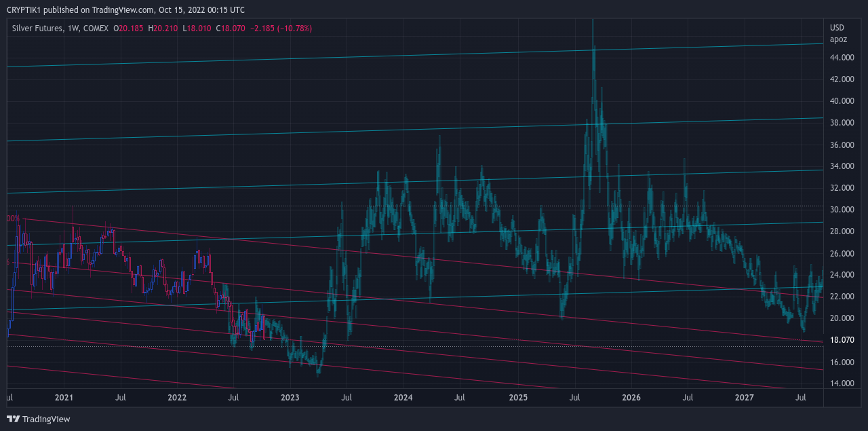The width and height of the screenshot is (868, 431).
Task: Click the 2023 label on time axis
Action: tap(290, 396)
